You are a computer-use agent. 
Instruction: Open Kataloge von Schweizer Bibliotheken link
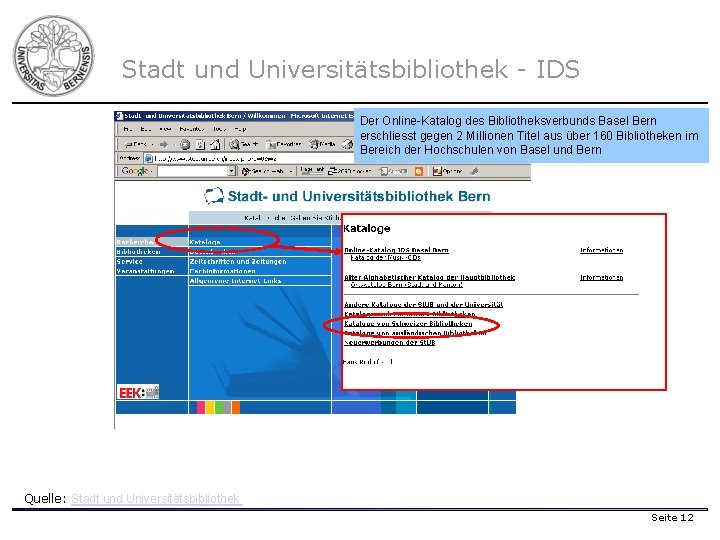pyautogui.click(x=408, y=324)
